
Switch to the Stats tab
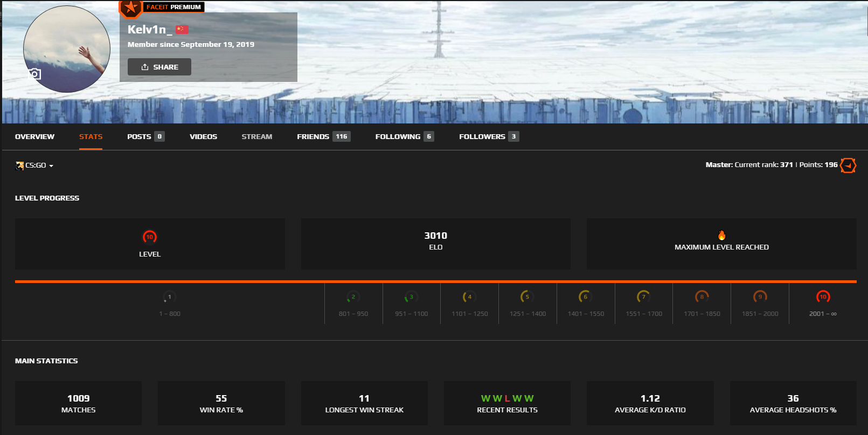pos(91,136)
